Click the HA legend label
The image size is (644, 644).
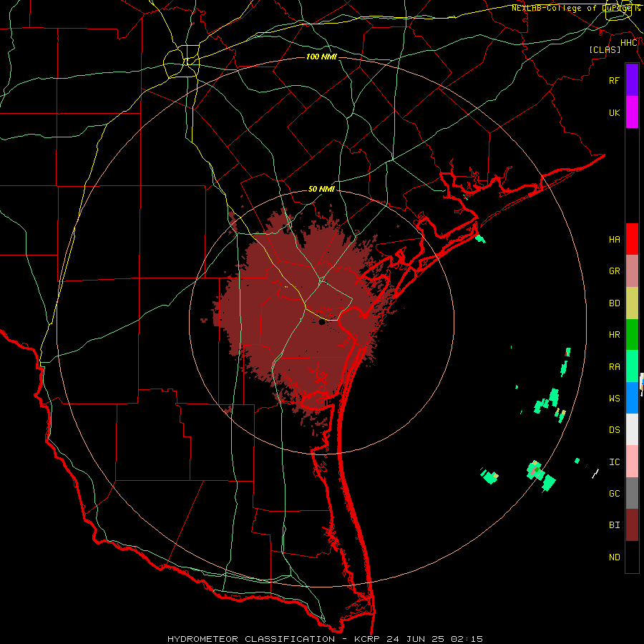click(614, 239)
